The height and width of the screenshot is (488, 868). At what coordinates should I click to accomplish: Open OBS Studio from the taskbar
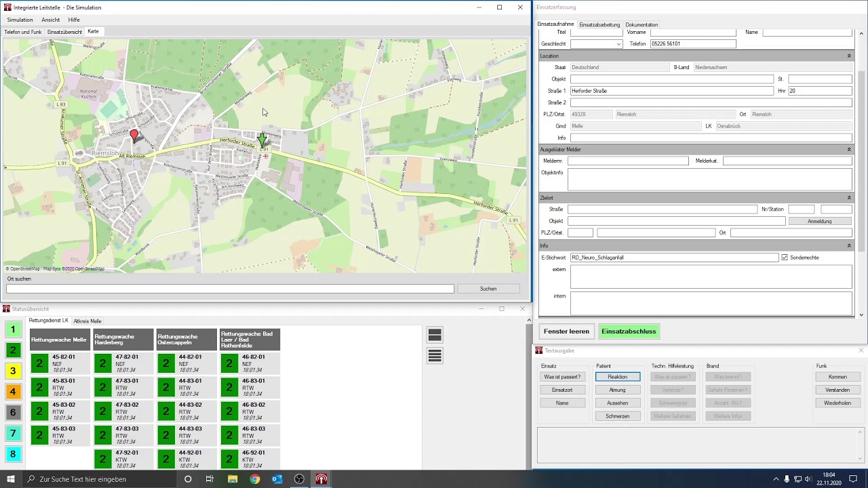coord(299,479)
